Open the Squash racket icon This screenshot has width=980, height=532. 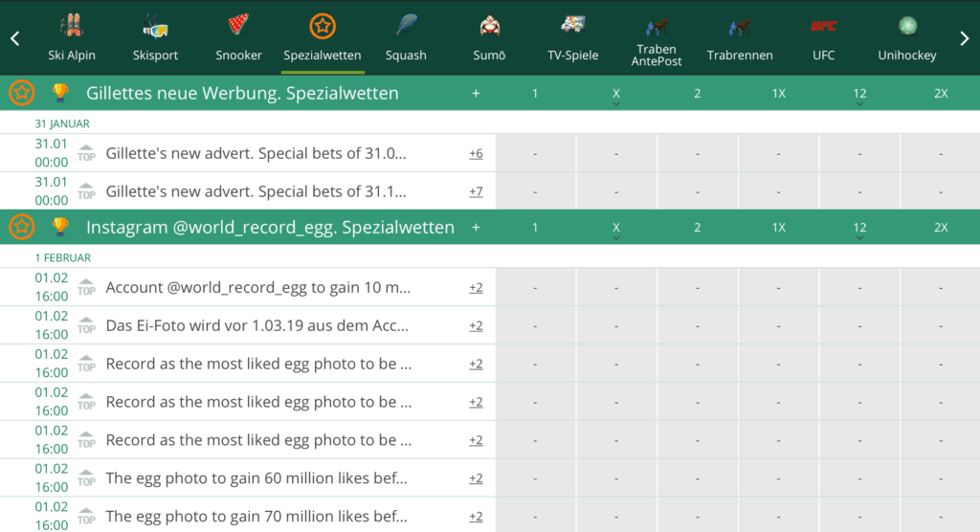coord(406,26)
